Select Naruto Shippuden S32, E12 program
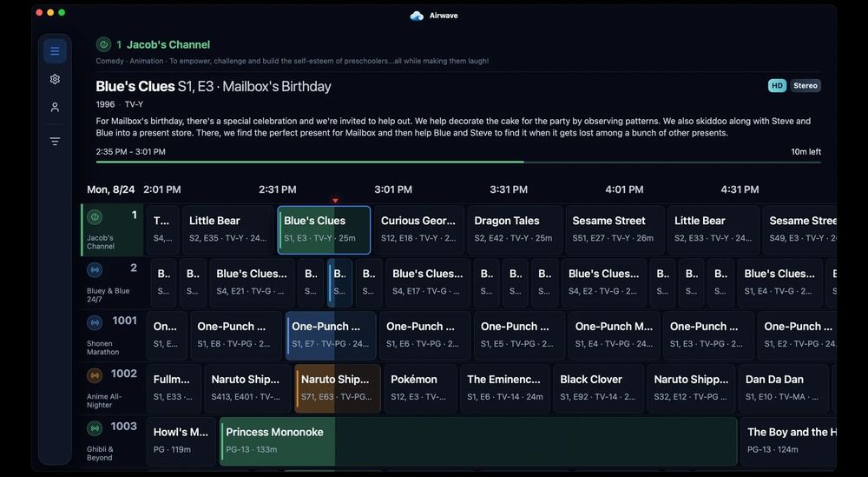 pos(692,388)
